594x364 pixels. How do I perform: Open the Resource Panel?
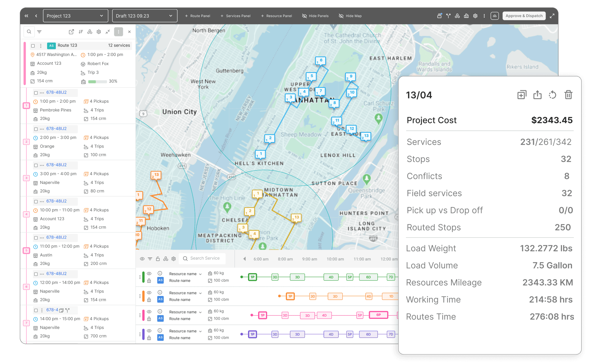(x=276, y=16)
